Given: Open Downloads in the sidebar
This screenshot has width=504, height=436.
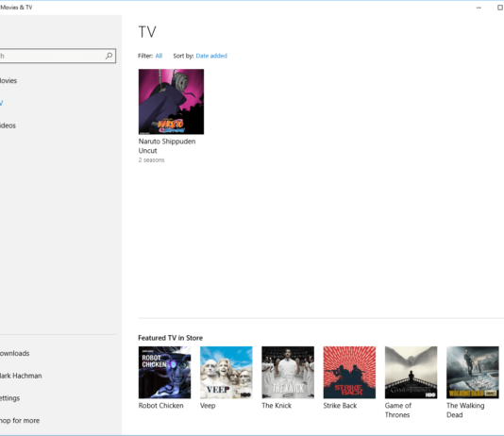Looking at the screenshot, I should 14,354.
